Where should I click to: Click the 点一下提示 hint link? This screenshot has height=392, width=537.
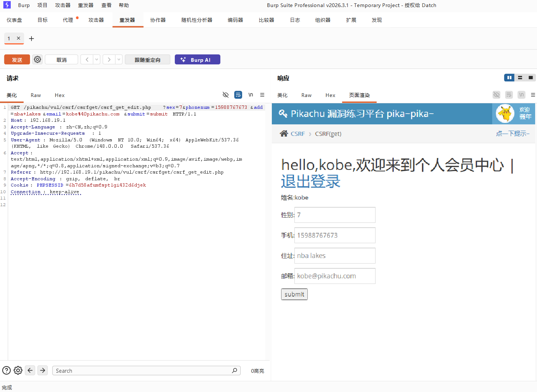coord(513,134)
